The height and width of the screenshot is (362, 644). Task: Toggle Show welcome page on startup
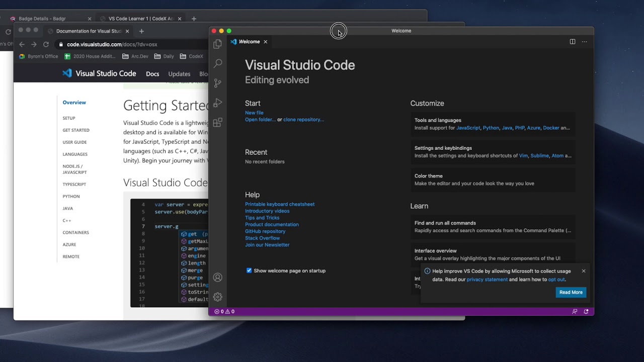(249, 270)
